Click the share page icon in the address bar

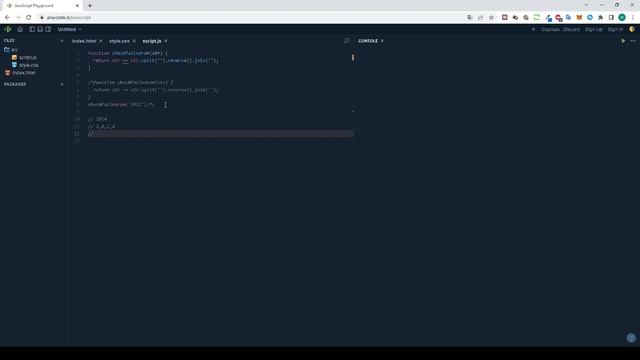tap(480, 18)
